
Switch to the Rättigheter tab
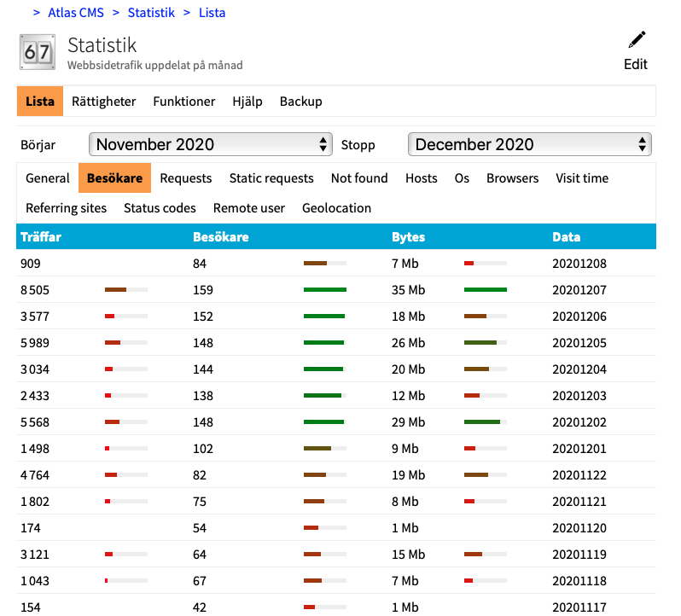[103, 102]
